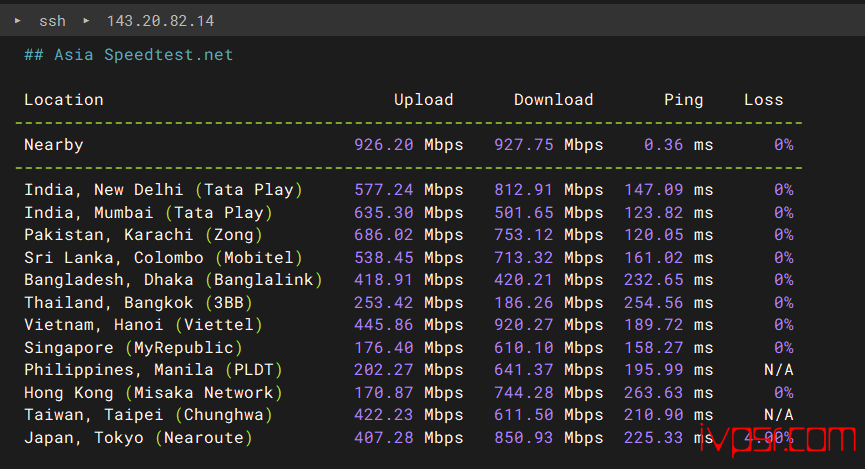The image size is (865, 469).
Task: Click New Delhi download 812.91
Action: [524, 190]
